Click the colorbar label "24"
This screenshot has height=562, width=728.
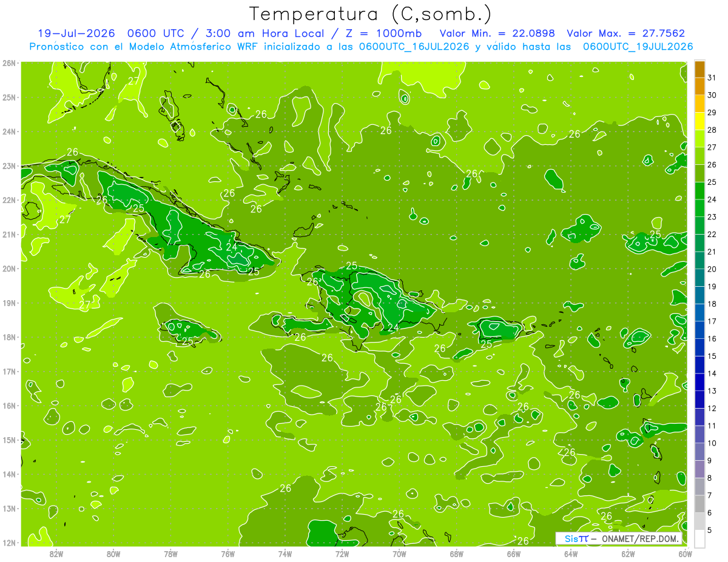[712, 199]
